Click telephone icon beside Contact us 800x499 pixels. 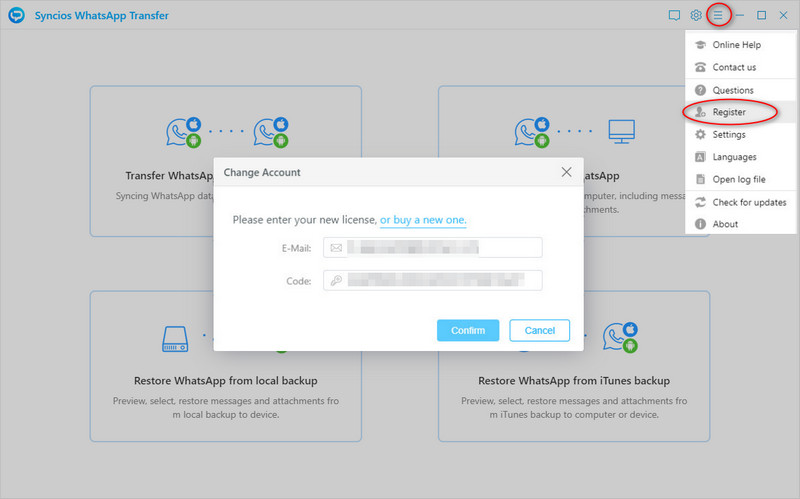701,67
